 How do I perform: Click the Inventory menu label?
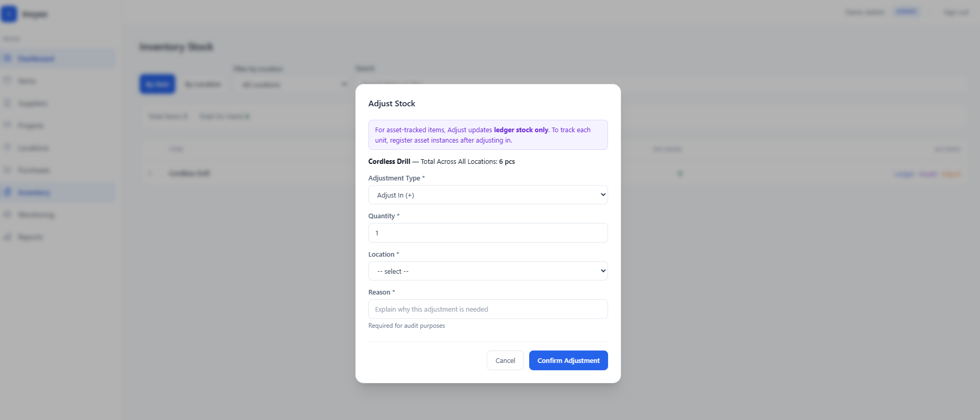34,192
